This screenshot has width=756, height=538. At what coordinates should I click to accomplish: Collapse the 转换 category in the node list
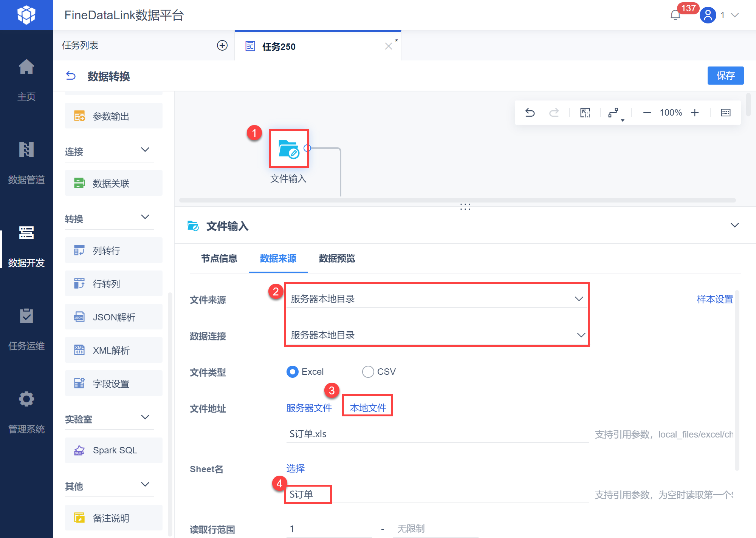[145, 217]
